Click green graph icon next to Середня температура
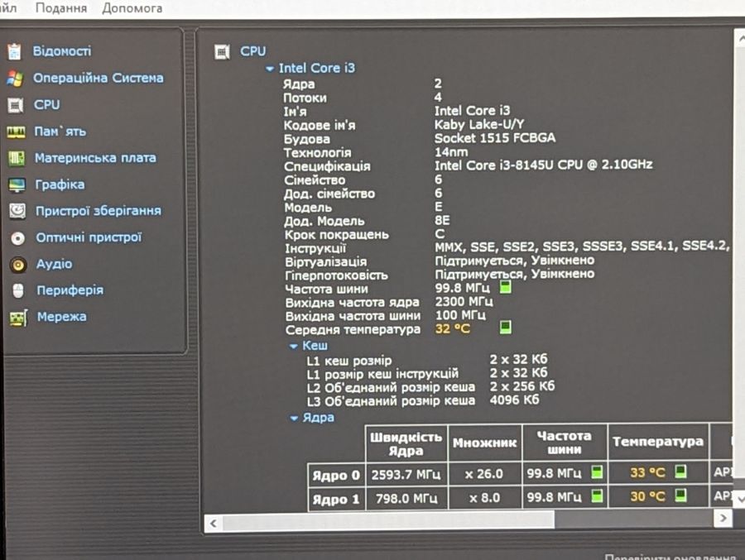Image resolution: width=745 pixels, height=560 pixels. tap(506, 327)
